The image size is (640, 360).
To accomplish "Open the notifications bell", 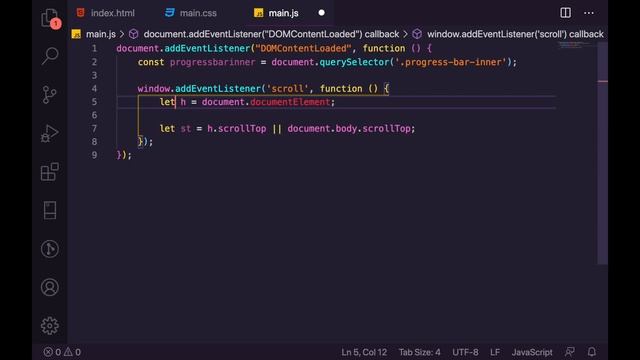I will click(x=591, y=352).
